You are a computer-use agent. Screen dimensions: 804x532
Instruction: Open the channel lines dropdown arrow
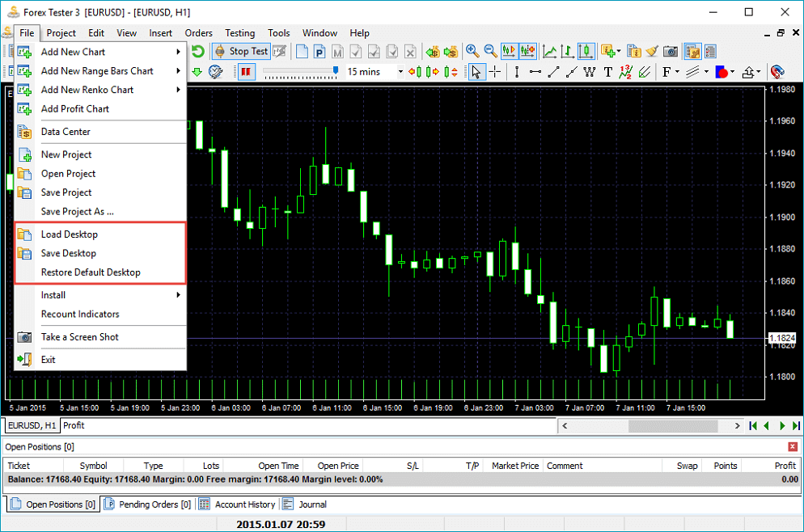pyautogui.click(x=707, y=72)
